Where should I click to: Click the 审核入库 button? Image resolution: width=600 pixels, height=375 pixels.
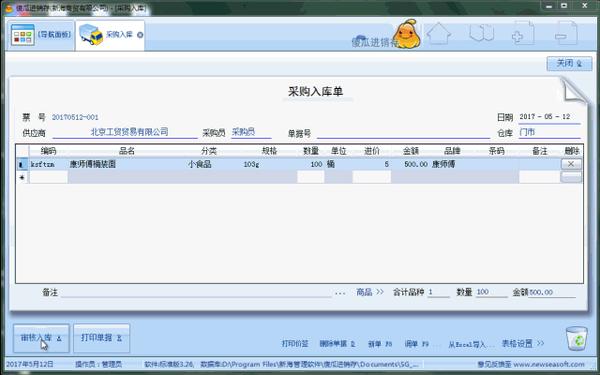pos(41,338)
